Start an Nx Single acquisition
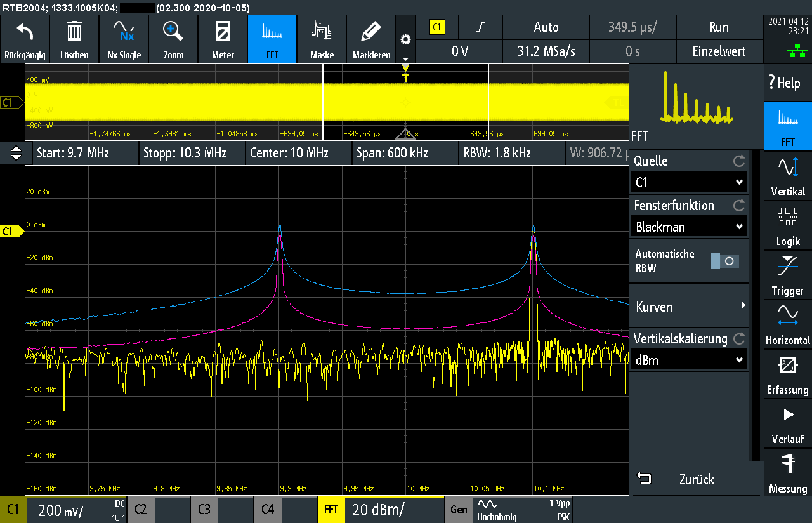Image resolution: width=812 pixels, height=523 pixels. click(x=124, y=39)
